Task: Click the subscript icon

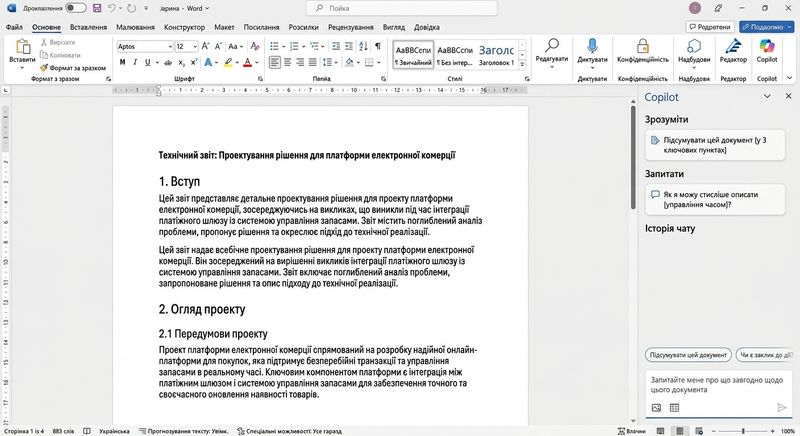Action: click(x=182, y=63)
